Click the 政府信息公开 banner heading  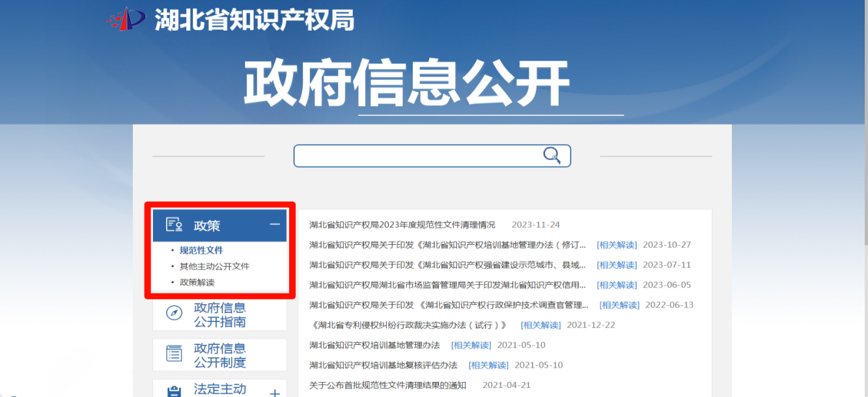click(407, 83)
